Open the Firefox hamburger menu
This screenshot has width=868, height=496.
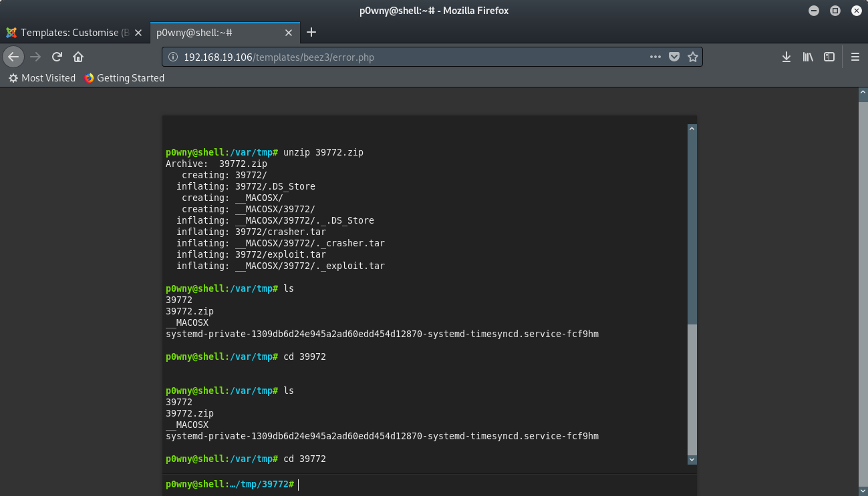855,57
